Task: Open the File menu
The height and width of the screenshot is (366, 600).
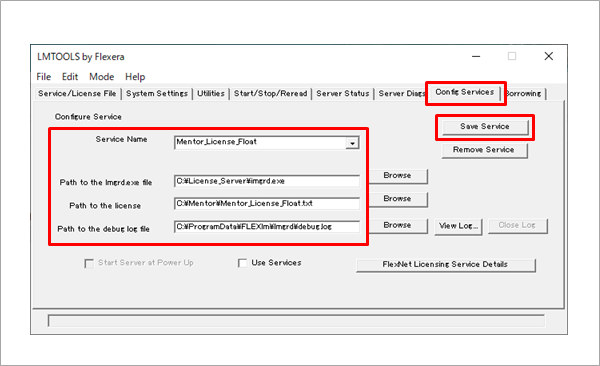Action: click(44, 77)
